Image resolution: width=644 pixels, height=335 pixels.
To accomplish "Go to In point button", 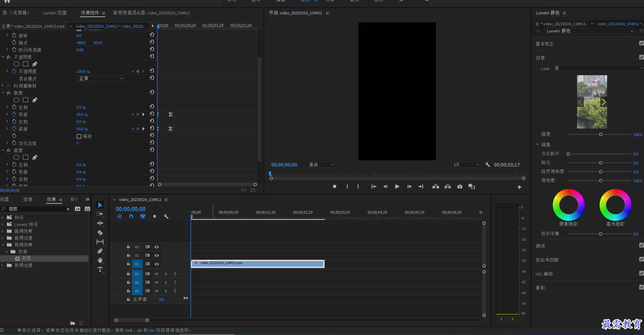I will tap(374, 187).
